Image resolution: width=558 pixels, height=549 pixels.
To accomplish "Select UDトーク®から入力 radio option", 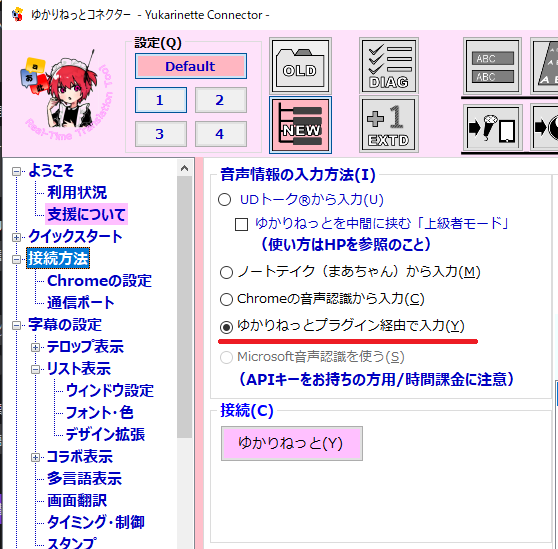I will (225, 200).
